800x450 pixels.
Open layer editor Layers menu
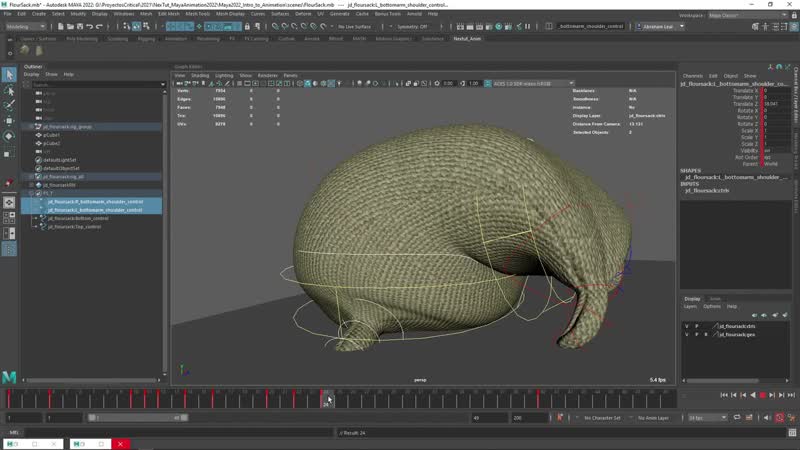pyautogui.click(x=690, y=307)
